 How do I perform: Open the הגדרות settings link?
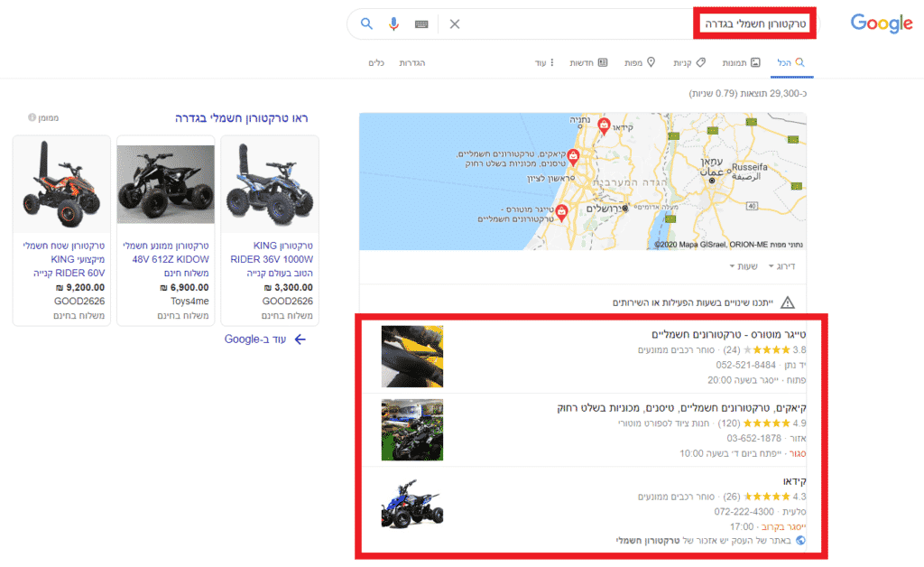(411, 62)
